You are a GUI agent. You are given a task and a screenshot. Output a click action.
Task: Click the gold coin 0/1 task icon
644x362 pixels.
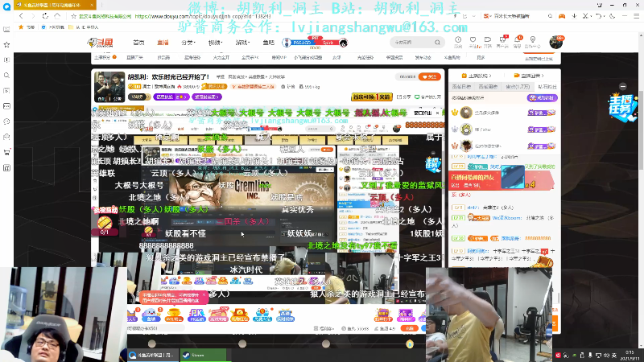tap(105, 225)
